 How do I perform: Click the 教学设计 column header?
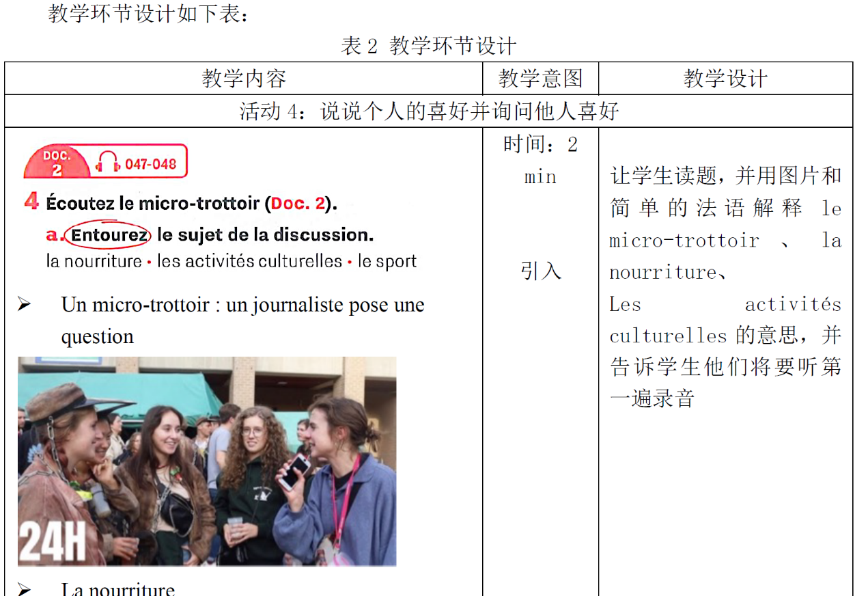725,79
